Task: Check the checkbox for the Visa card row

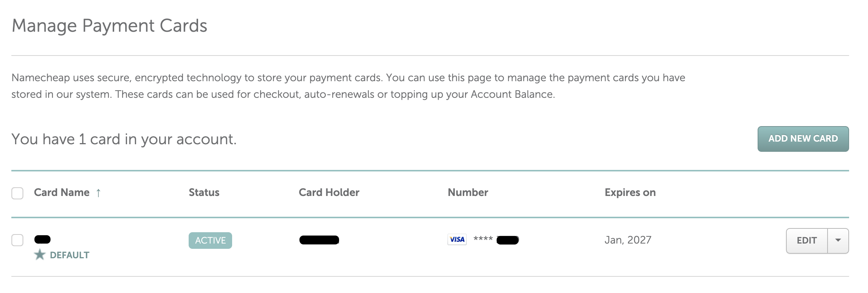Action: pos(17,240)
